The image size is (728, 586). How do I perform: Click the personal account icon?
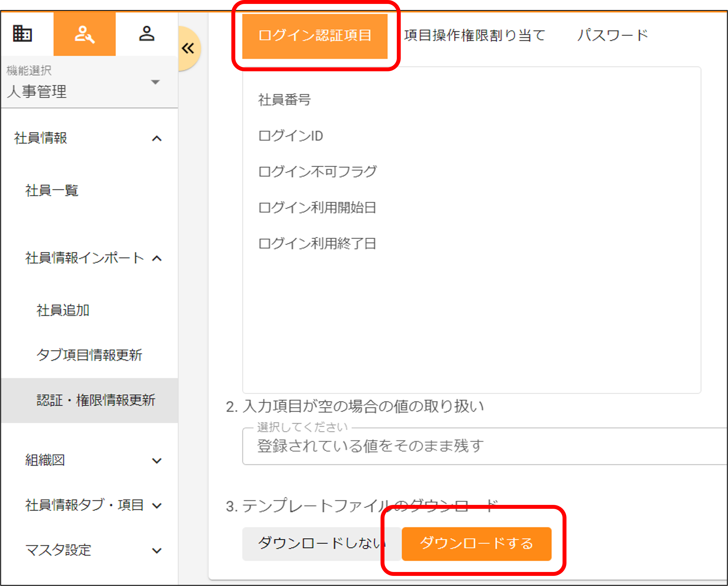pos(146,34)
